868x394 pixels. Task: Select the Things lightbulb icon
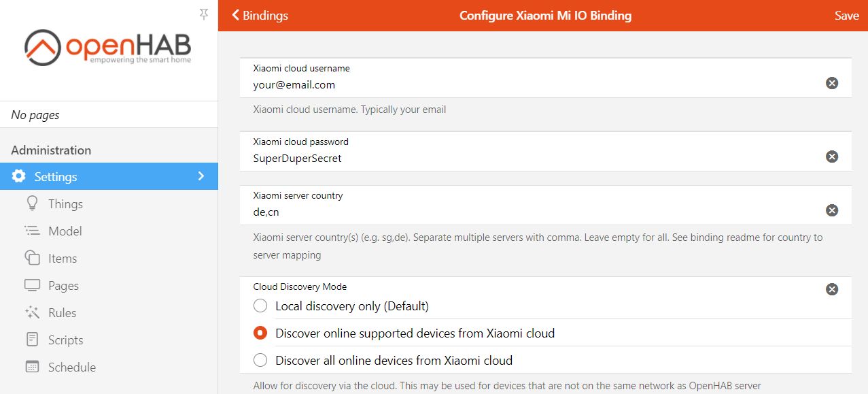(32, 203)
